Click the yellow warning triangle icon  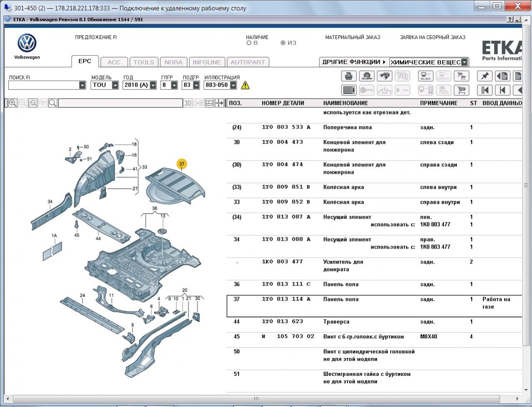[245, 85]
